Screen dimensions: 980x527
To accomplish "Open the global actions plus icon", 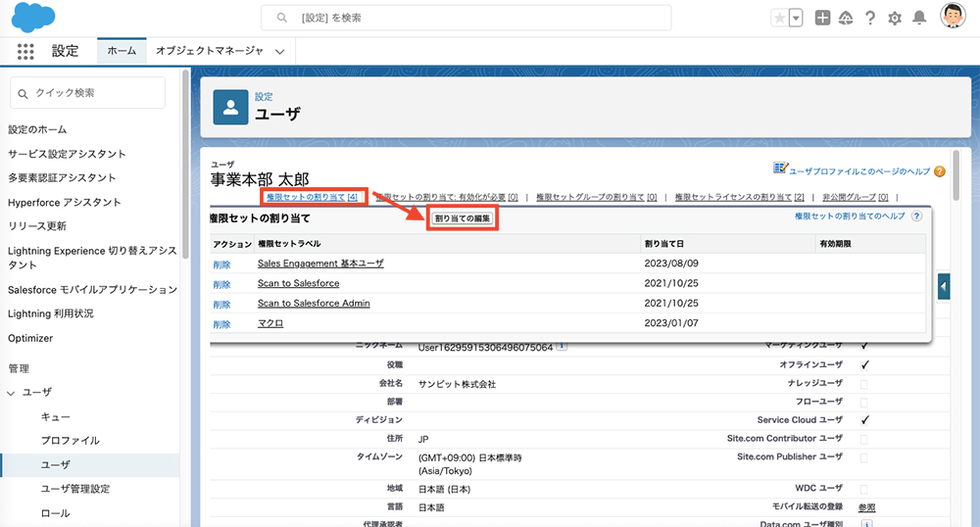I will (x=822, y=18).
